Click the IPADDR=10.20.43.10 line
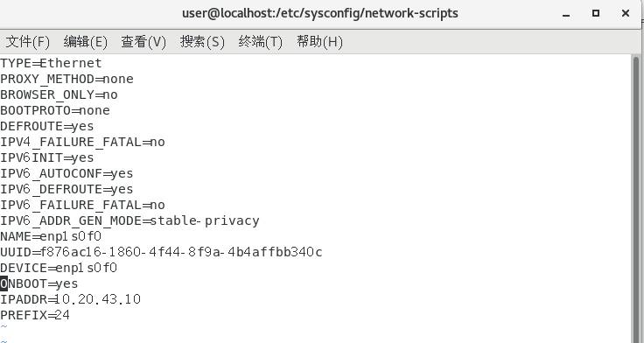Viewport: 644px width, 343px height. click(70, 299)
